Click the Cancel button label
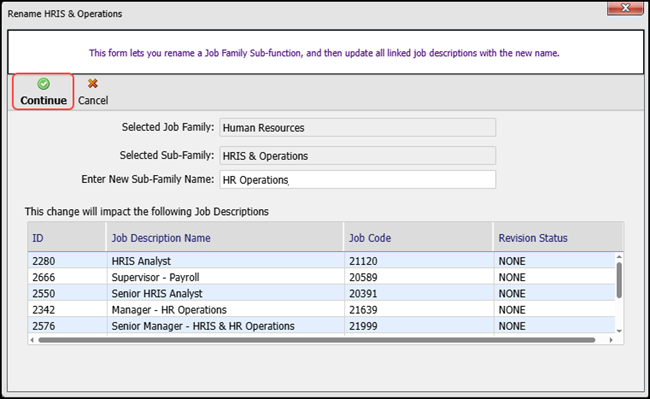 tap(93, 100)
